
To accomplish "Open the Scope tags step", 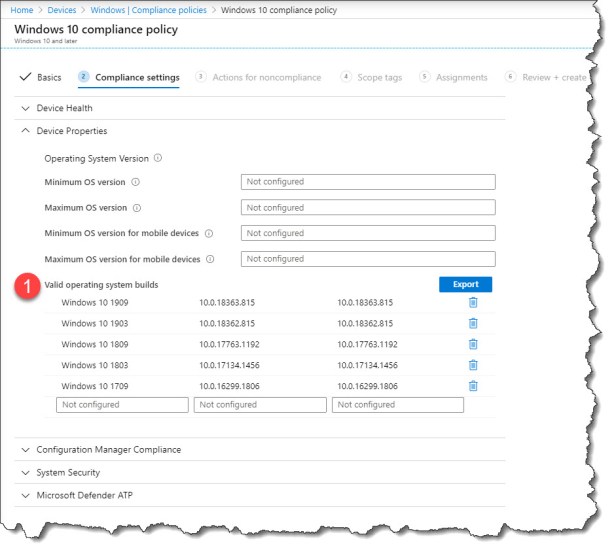I will click(371, 77).
